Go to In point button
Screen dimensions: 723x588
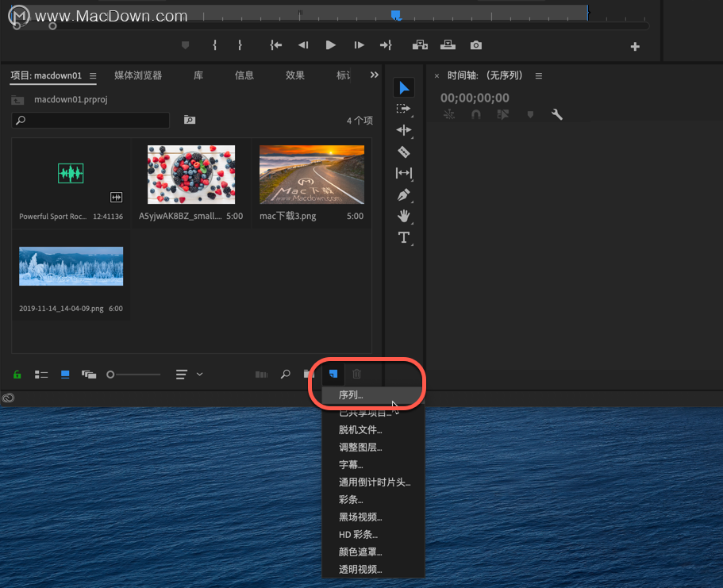tap(275, 45)
